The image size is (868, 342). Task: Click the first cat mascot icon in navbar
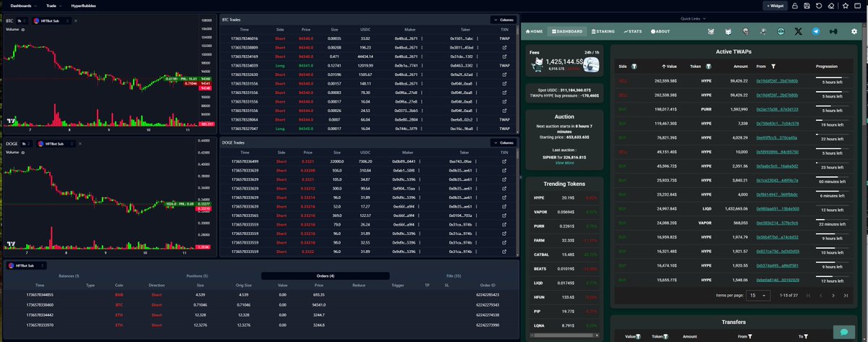pos(711,32)
